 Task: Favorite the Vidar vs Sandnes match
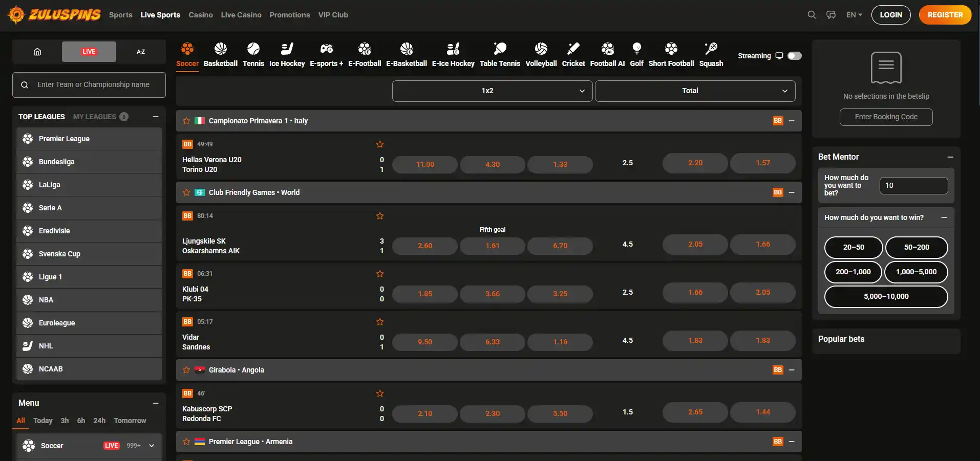(380, 322)
